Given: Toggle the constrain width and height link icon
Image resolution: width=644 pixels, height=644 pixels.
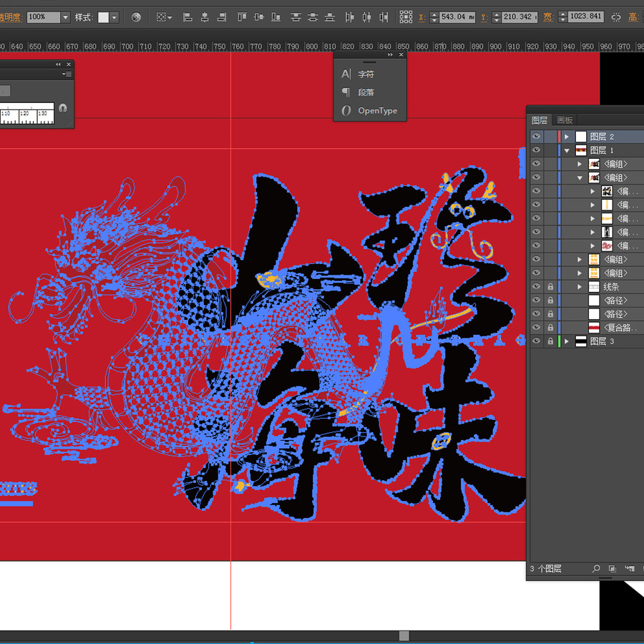Looking at the screenshot, I should (616, 17).
